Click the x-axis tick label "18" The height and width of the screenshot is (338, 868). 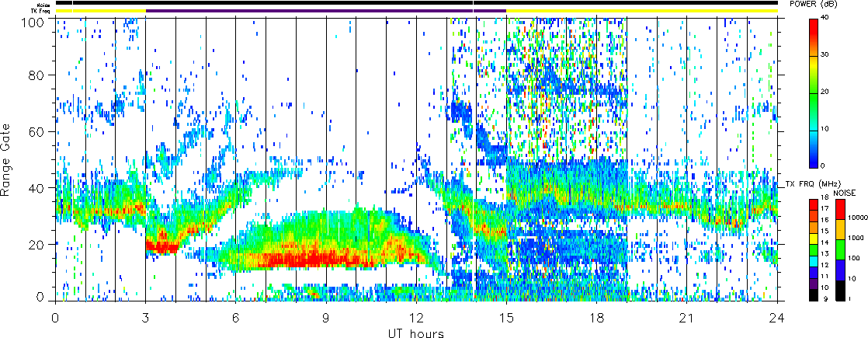tap(597, 319)
